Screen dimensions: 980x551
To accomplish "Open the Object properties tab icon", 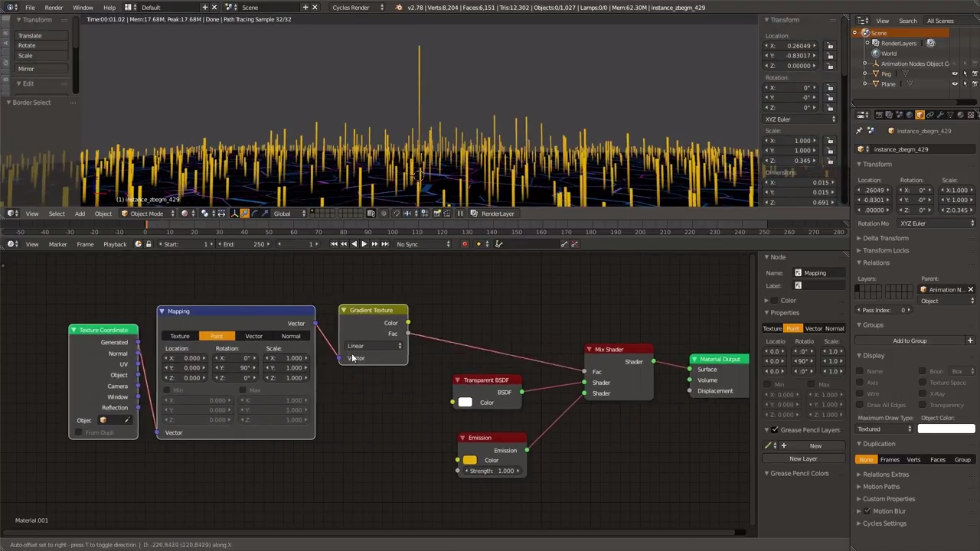I will (x=920, y=115).
